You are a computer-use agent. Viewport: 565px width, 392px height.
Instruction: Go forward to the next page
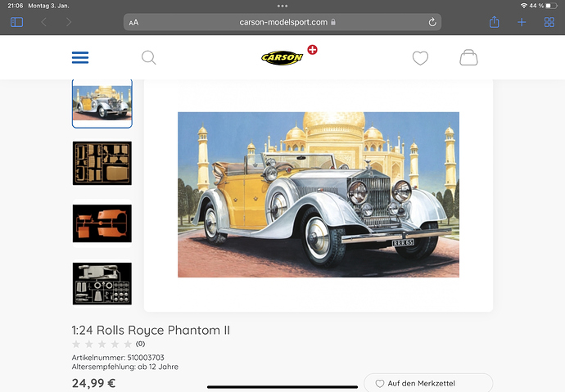[x=69, y=22]
